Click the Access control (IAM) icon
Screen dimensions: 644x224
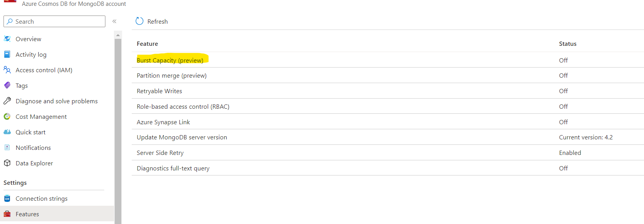(7, 70)
